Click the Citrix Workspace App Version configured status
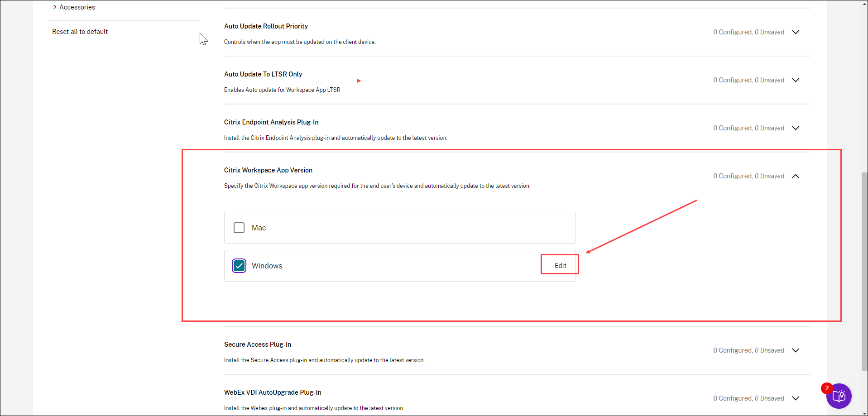This screenshot has width=868, height=416. coord(748,176)
